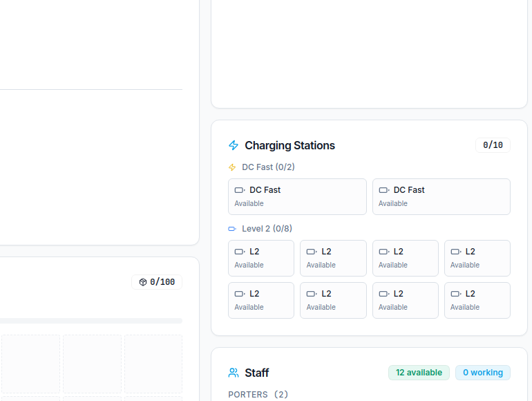Click the blue battery icon beside Level 2 (0/8)
This screenshot has height=401, width=532.
point(232,229)
